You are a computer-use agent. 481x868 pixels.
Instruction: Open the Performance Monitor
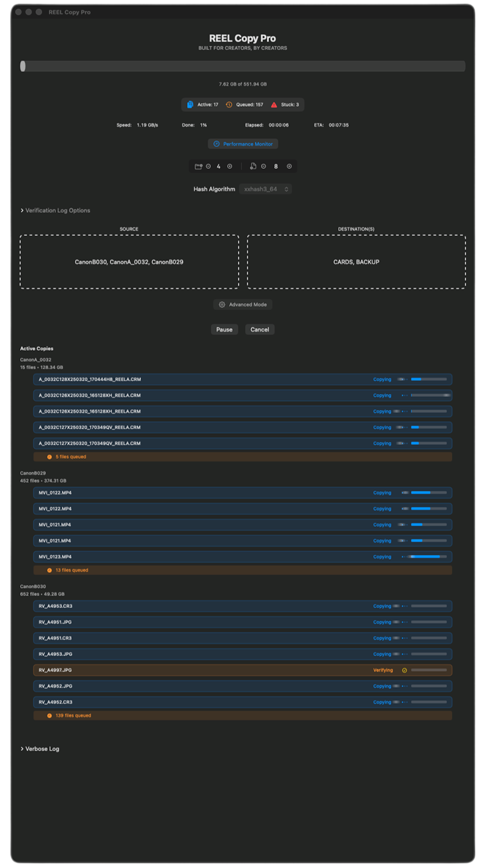tap(243, 144)
